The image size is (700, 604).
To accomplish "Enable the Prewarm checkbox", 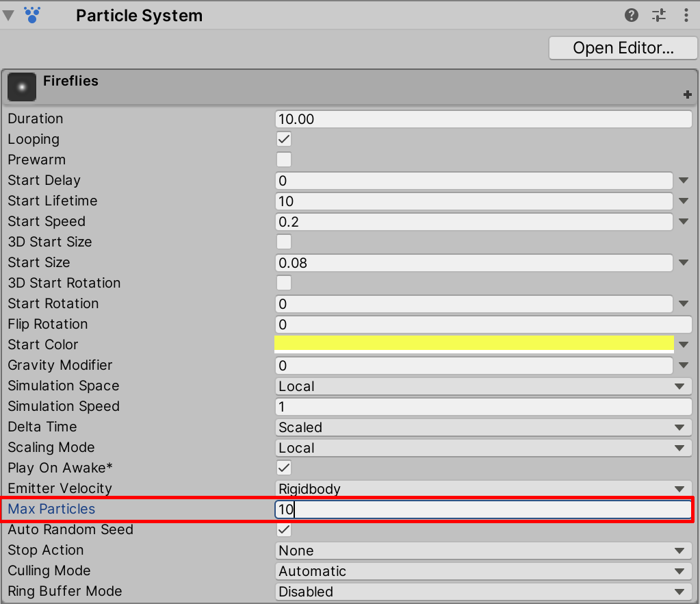I will [283, 160].
